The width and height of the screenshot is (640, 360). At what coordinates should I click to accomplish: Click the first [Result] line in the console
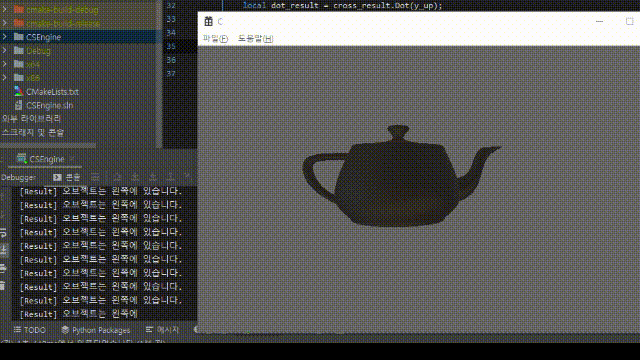point(101,191)
